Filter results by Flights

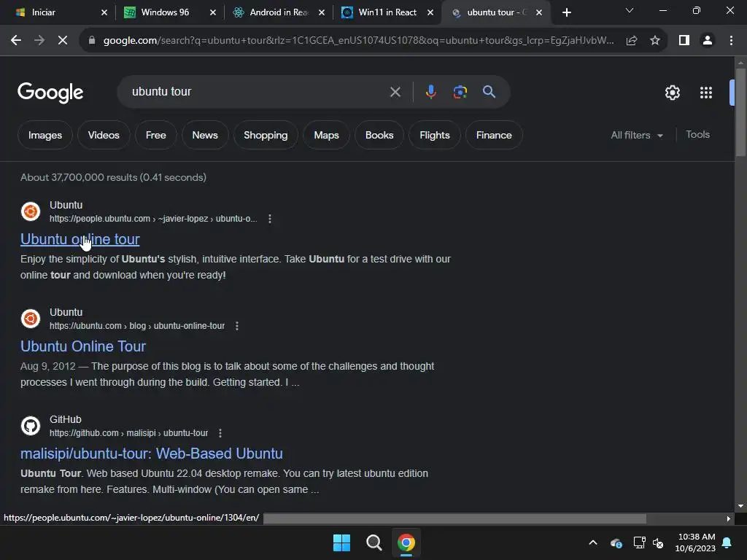click(x=435, y=135)
